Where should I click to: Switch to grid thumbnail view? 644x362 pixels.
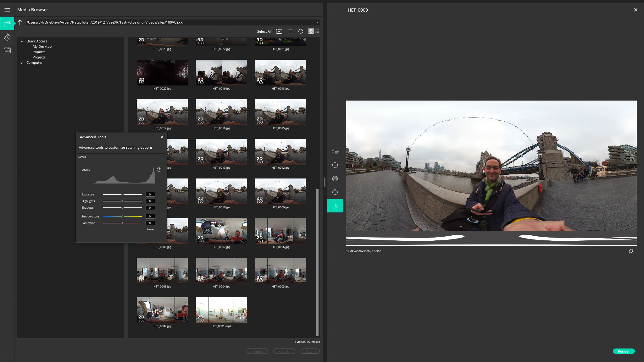(x=311, y=31)
